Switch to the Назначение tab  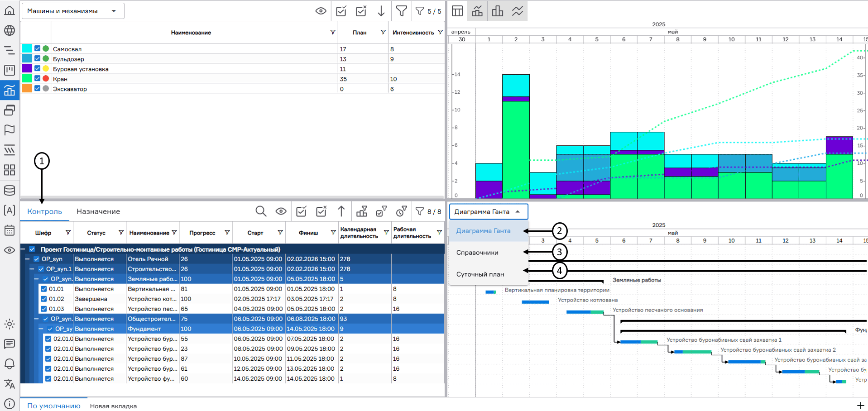pyautogui.click(x=98, y=211)
